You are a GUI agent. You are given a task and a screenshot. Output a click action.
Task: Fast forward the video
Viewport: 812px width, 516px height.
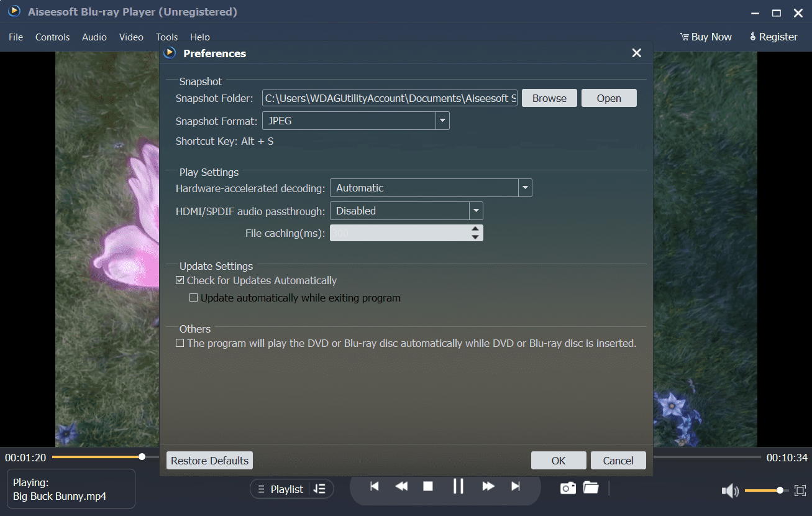click(488, 486)
